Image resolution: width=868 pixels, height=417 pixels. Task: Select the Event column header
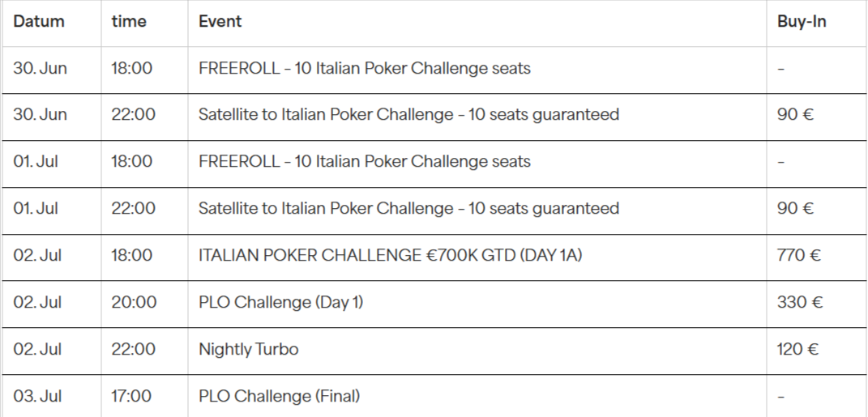220,22
